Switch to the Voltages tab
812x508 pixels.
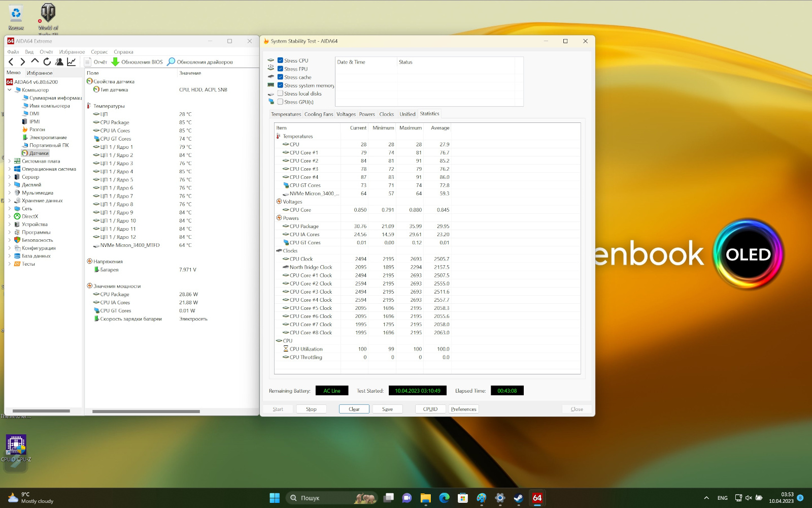pos(346,114)
